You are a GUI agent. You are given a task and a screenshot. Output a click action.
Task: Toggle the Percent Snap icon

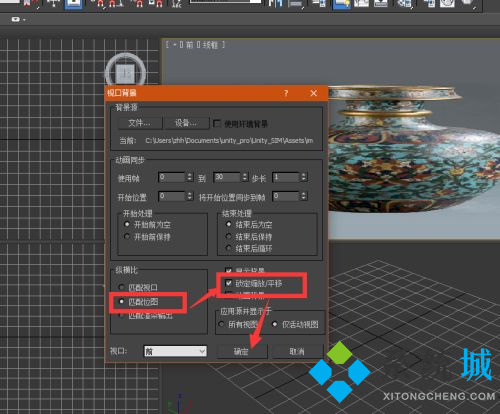point(138,3)
